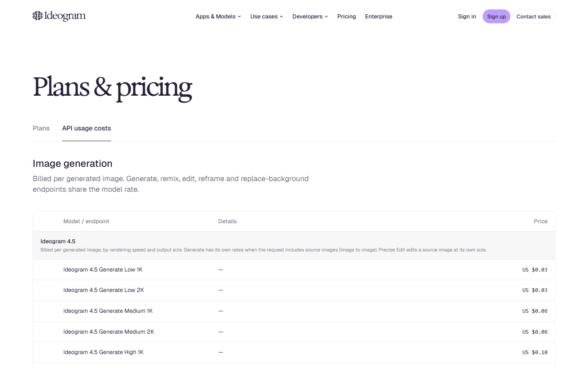
Task: Click the Image generation heading
Action: pyautogui.click(x=72, y=164)
